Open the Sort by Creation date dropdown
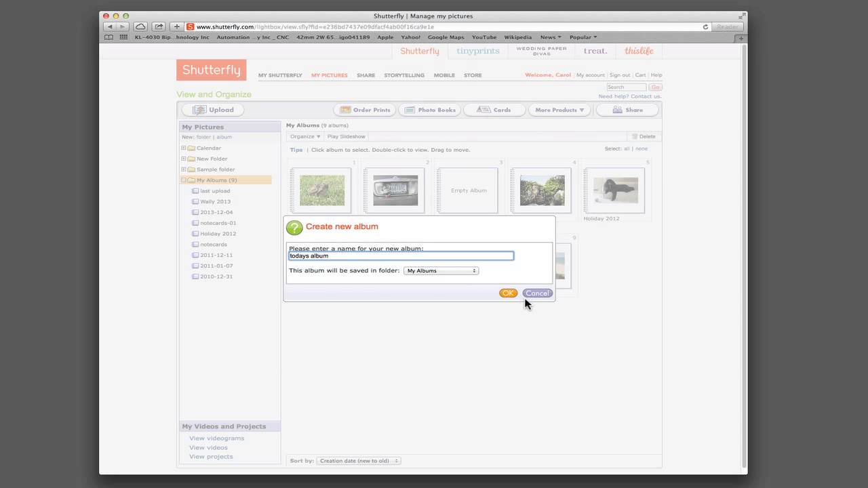The width and height of the screenshot is (868, 488). pyautogui.click(x=359, y=461)
